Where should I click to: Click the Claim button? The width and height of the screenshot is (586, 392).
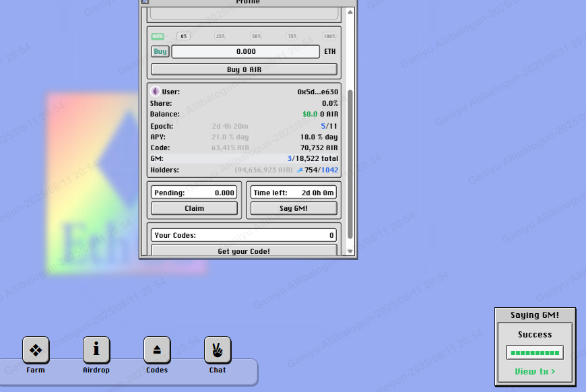[x=195, y=208]
